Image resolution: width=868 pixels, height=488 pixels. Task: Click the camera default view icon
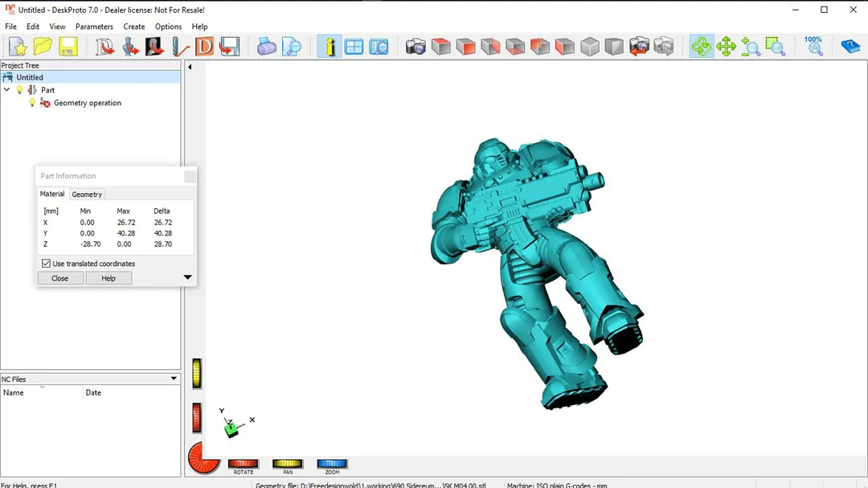click(x=416, y=47)
